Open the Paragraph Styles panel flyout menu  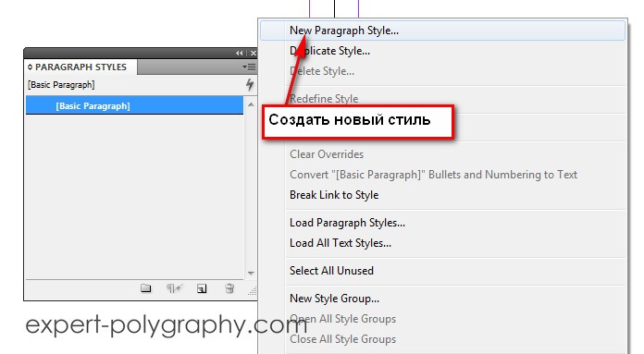249,67
